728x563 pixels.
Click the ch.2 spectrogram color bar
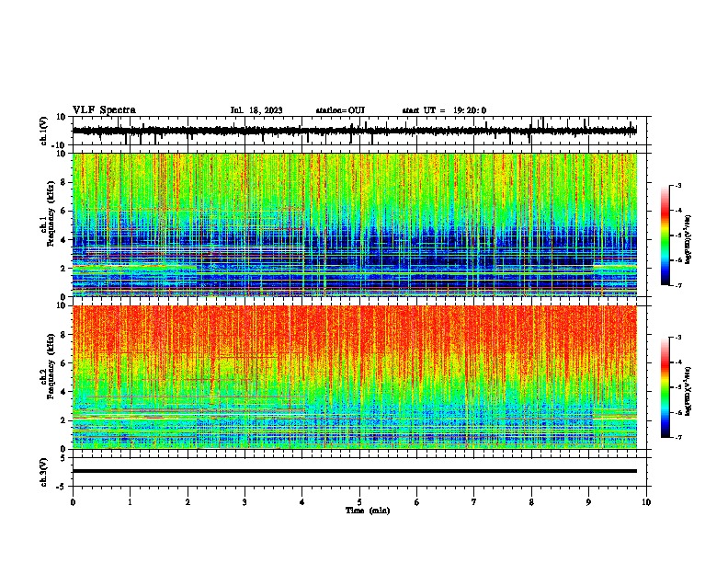click(x=665, y=387)
